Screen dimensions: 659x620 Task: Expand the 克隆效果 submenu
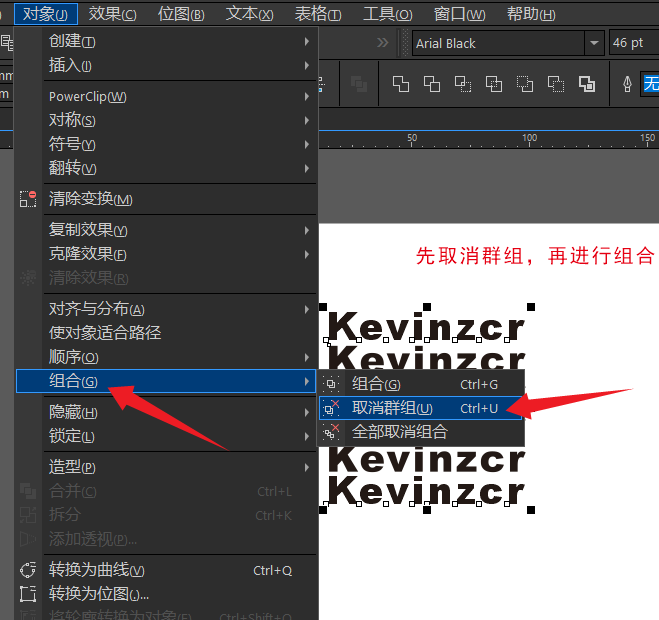[307, 254]
